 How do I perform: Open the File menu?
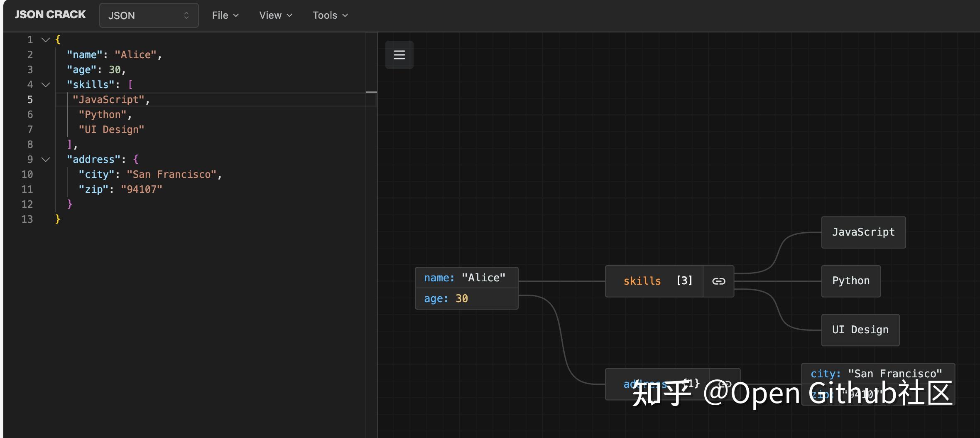tap(225, 15)
